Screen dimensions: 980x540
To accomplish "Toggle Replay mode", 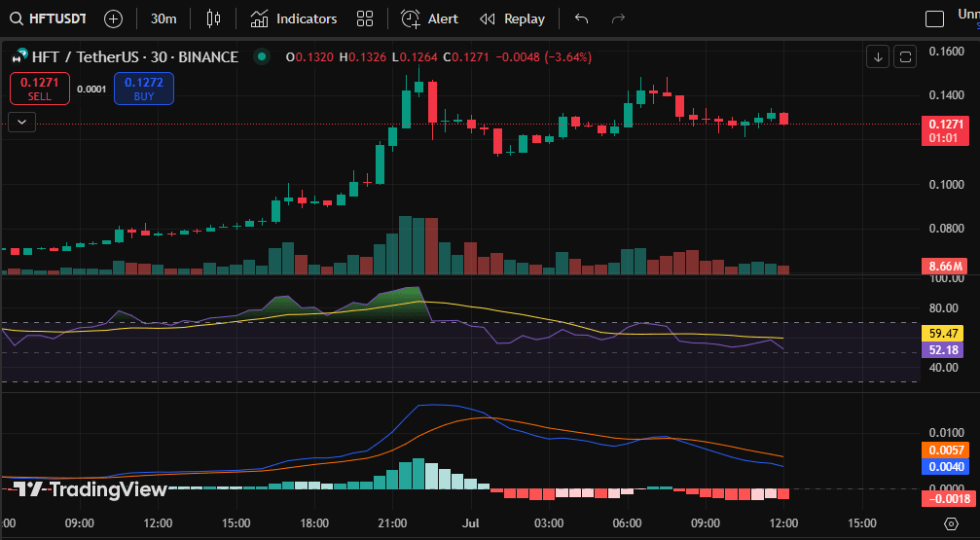I will click(512, 18).
